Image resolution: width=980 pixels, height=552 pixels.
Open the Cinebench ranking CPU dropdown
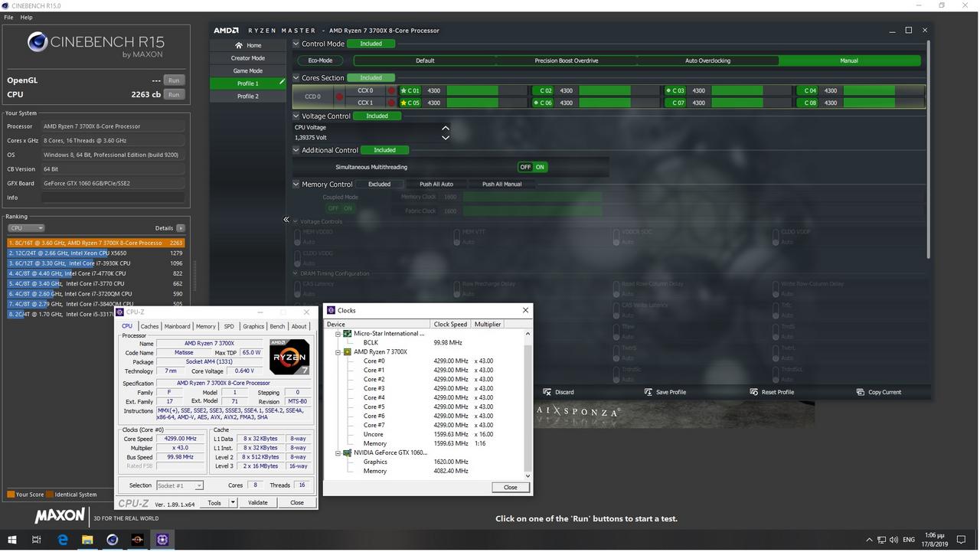coord(26,228)
